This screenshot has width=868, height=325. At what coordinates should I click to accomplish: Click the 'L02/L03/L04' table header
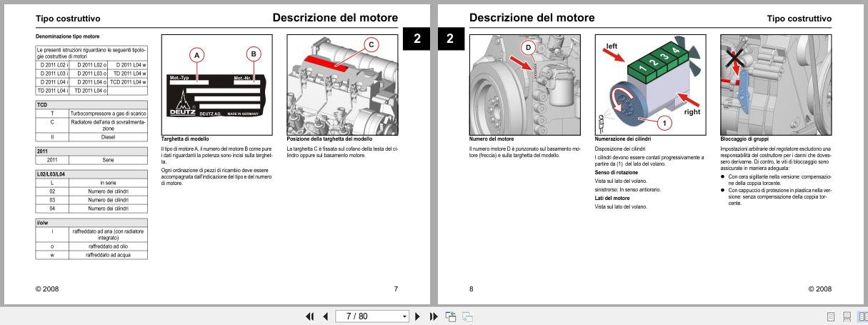91,175
